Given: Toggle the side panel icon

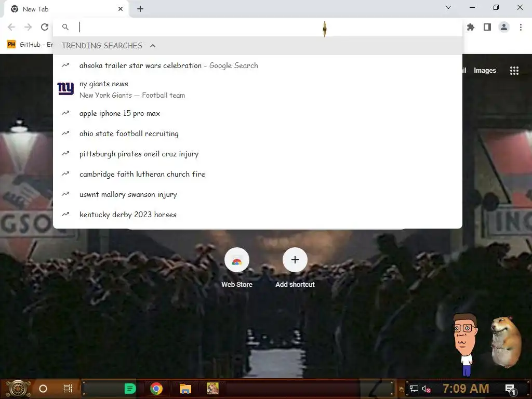Looking at the screenshot, I should point(487,27).
